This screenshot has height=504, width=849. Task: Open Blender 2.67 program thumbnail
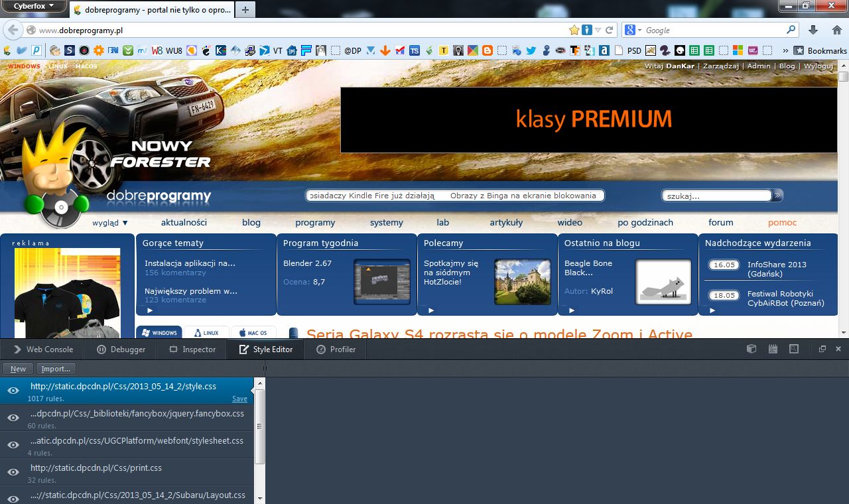[x=382, y=282]
